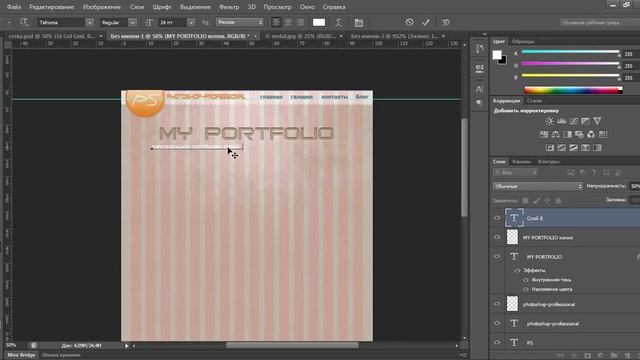
Task: Add a Threshold adjustment
Action: pos(573,148)
